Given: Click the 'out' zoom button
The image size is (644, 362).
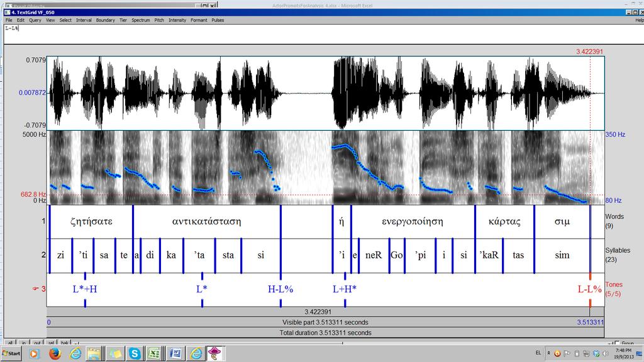Looking at the screenshot, I should coord(37,343).
